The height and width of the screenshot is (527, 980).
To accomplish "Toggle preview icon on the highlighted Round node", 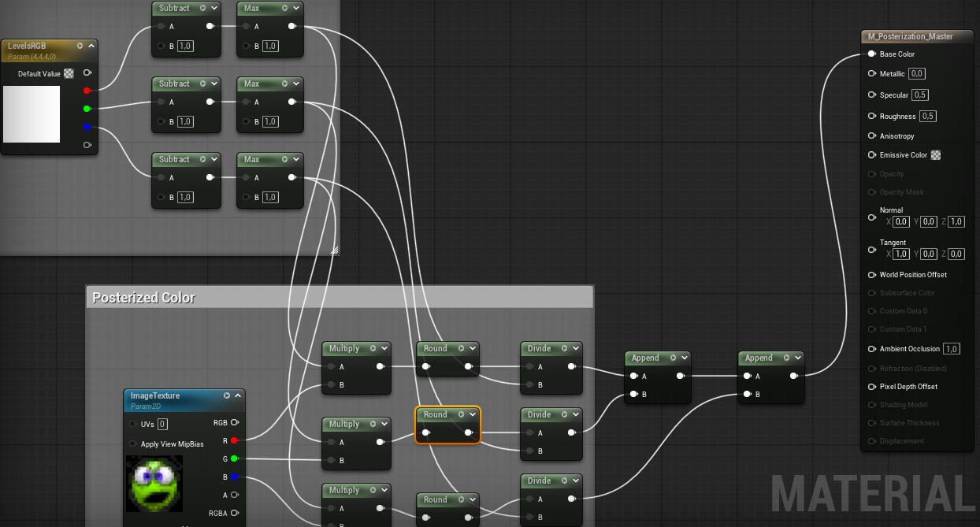I will (x=461, y=414).
